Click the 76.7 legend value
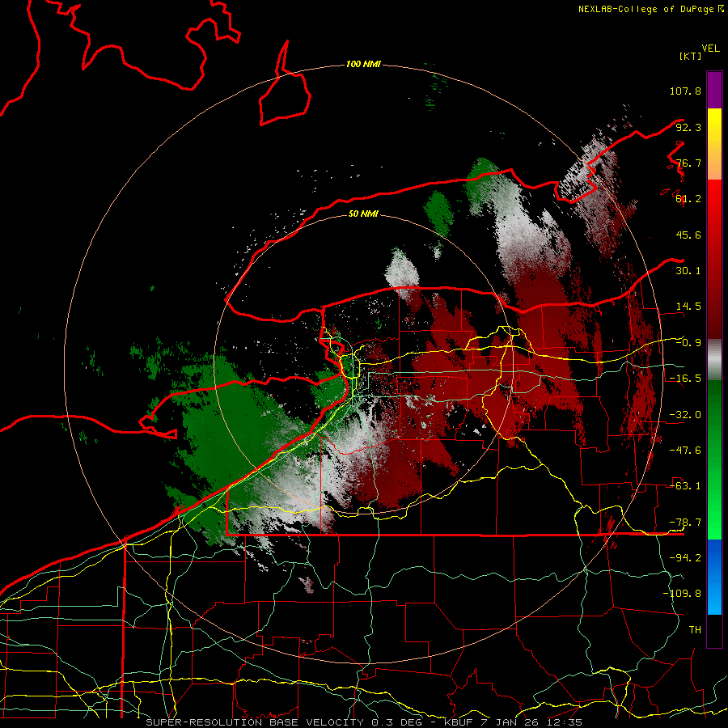Image resolution: width=728 pixels, height=728 pixels. (688, 163)
